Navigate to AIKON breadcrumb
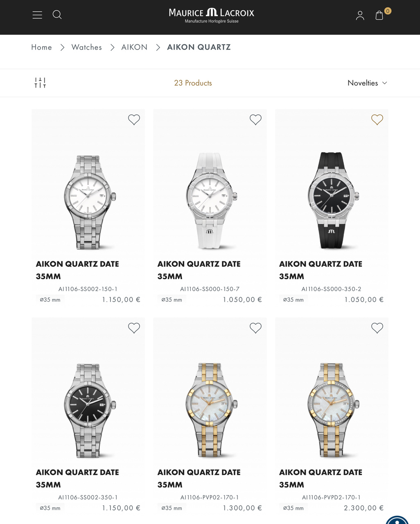This screenshot has width=420, height=524. click(x=134, y=47)
